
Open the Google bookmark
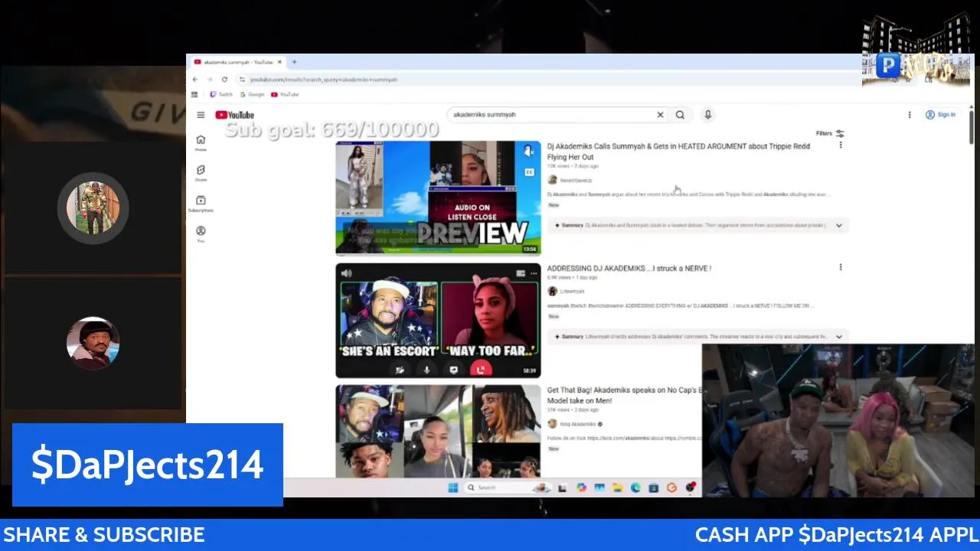coord(252,94)
